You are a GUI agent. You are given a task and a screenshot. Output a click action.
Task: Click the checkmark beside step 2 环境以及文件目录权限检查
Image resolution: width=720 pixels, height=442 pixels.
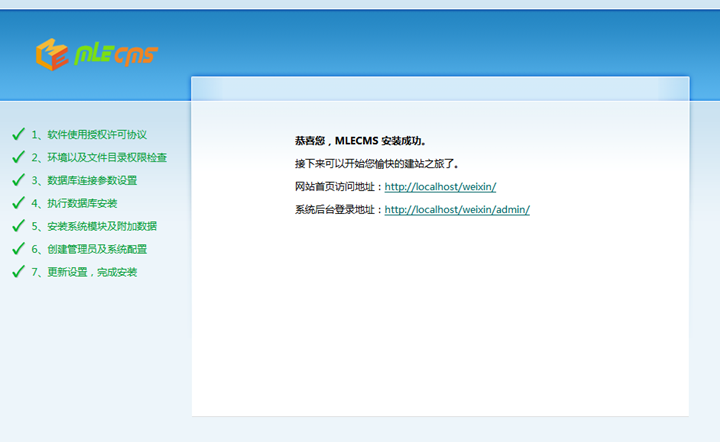(x=18, y=157)
